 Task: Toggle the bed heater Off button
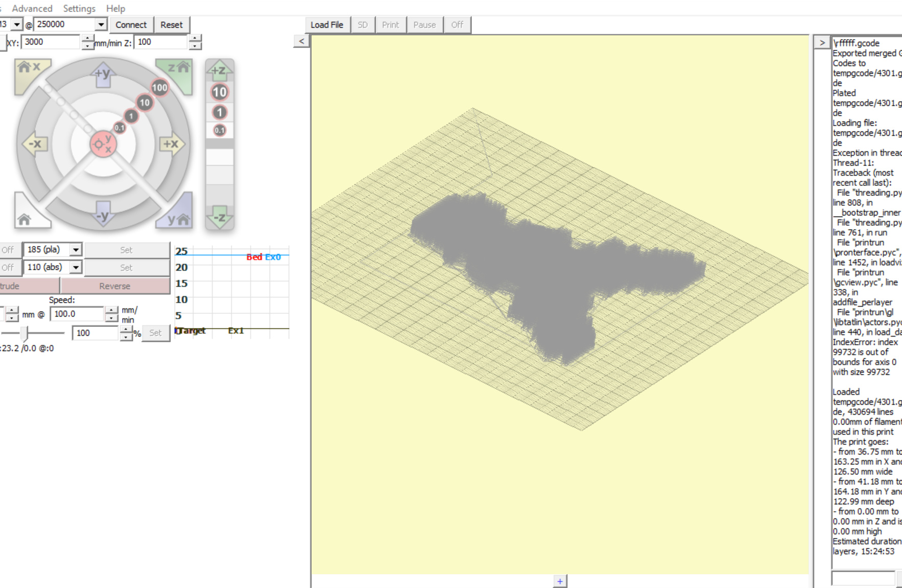8,267
